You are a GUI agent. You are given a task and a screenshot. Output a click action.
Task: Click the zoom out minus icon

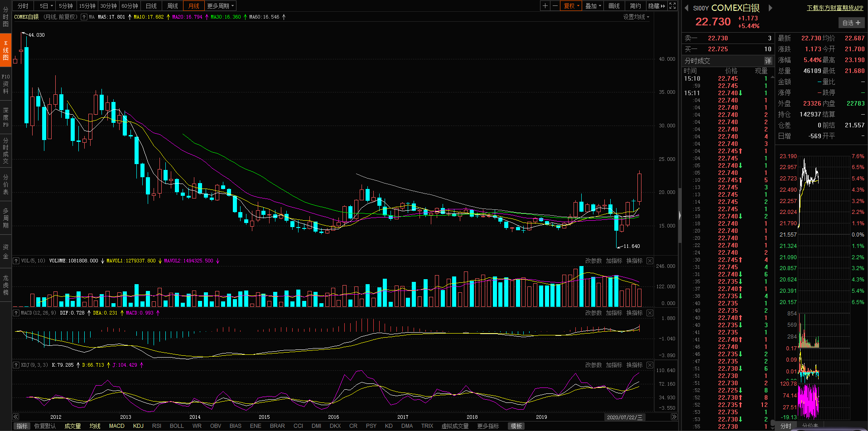point(555,6)
